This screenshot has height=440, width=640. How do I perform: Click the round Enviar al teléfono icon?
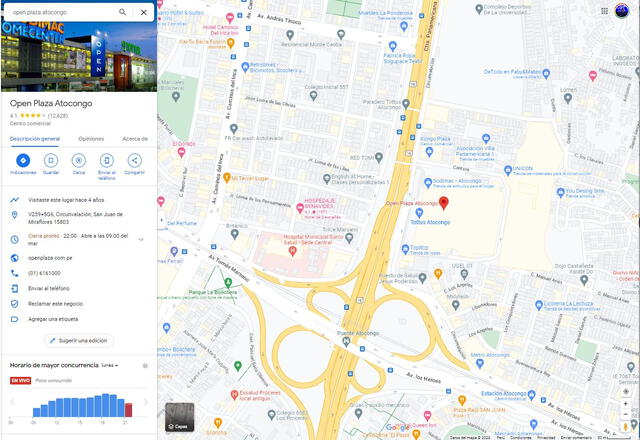click(107, 160)
